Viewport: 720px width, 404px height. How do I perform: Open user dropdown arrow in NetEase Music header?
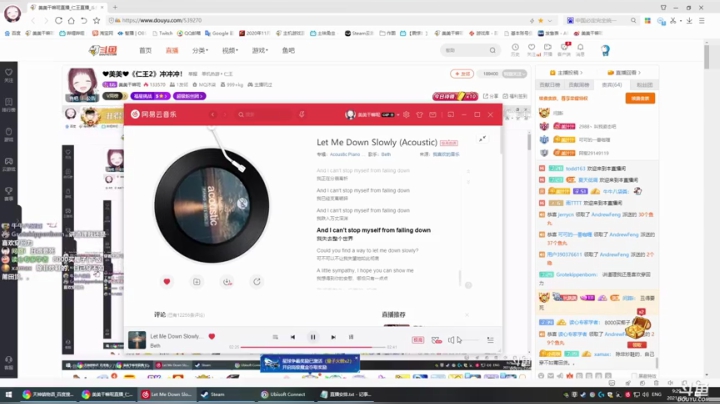coord(398,114)
